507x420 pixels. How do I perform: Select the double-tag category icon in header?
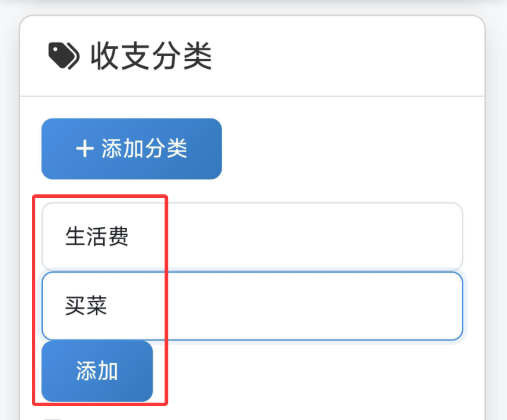click(63, 57)
